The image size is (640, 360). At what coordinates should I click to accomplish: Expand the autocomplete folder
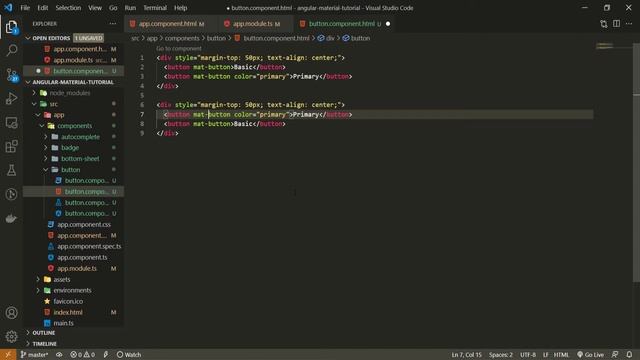pyautogui.click(x=80, y=137)
